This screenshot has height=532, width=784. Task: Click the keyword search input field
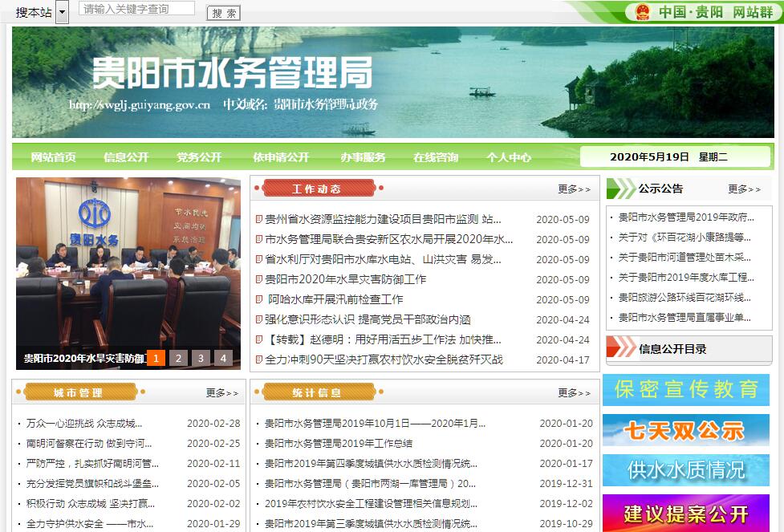coord(137,9)
